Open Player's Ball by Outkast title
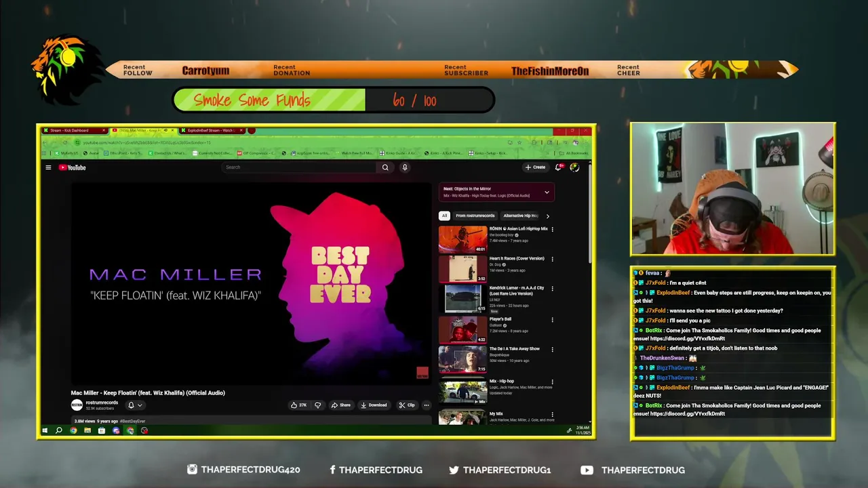Screen dimensions: 868x488 [x=500, y=319]
